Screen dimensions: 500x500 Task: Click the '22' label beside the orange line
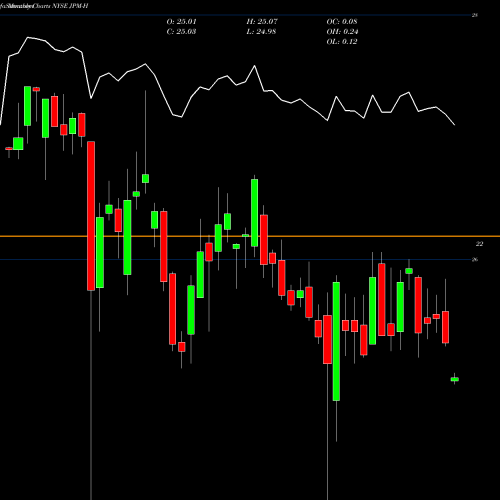479,244
